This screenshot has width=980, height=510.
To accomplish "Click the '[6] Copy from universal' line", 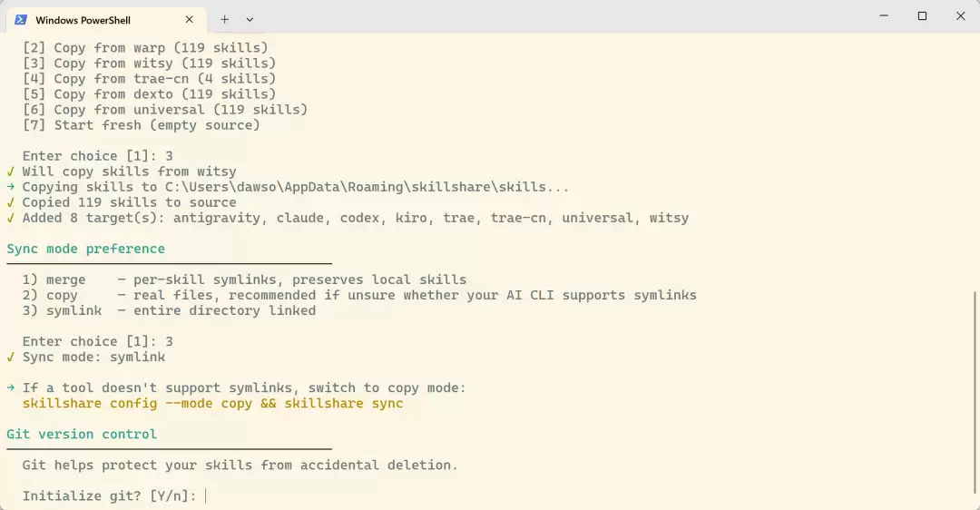I will (165, 110).
